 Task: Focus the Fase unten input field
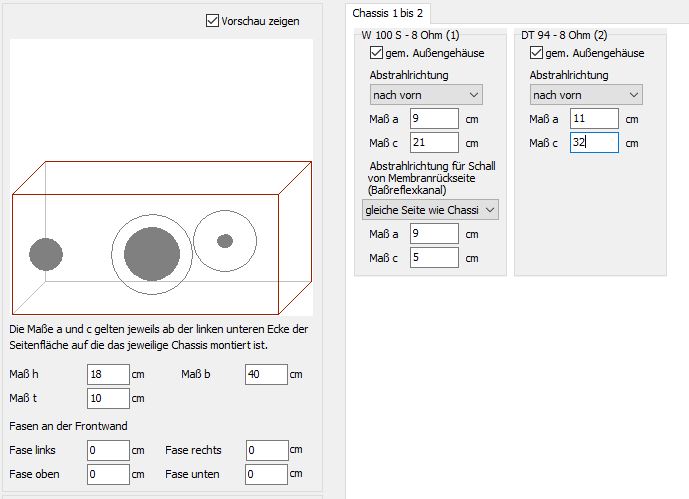coord(266,474)
